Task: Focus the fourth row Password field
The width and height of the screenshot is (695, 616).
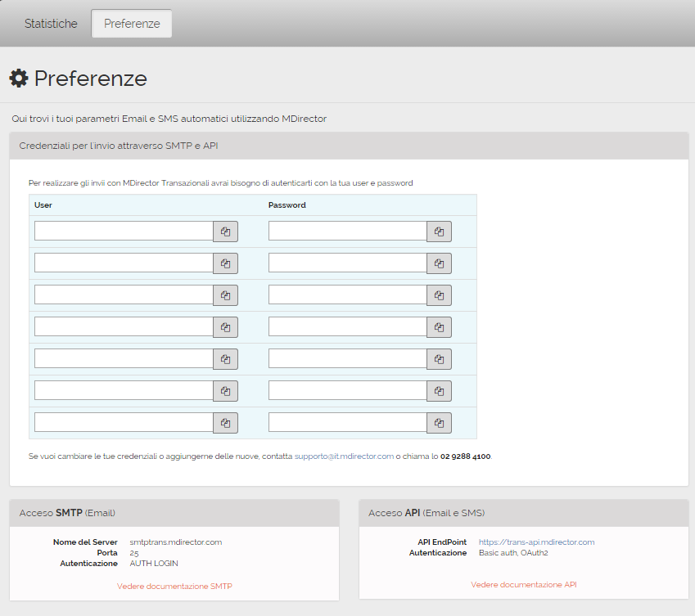Action: 347,327
